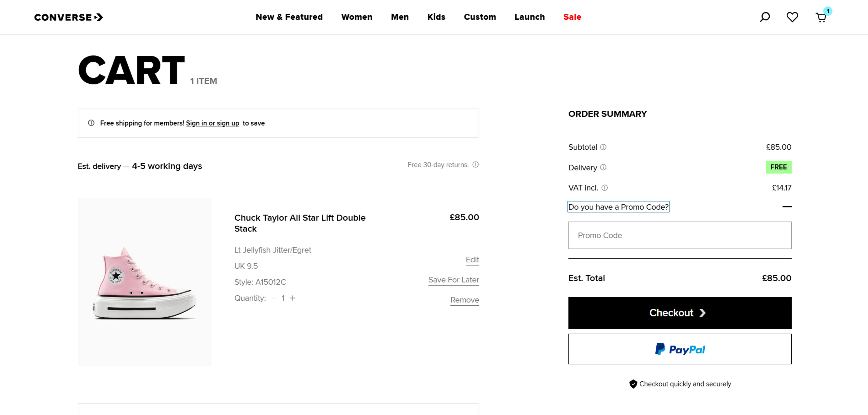The image size is (868, 415).
Task: Click Save For Later link
Action: click(453, 280)
